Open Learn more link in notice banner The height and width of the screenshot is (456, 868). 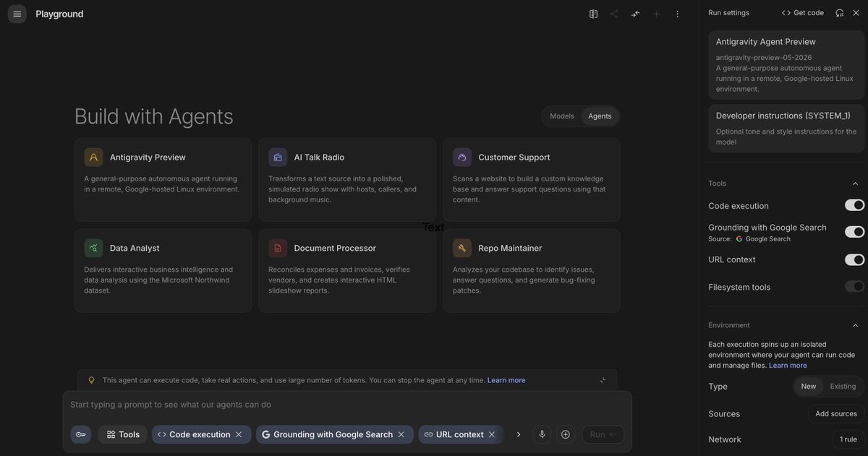(x=506, y=380)
